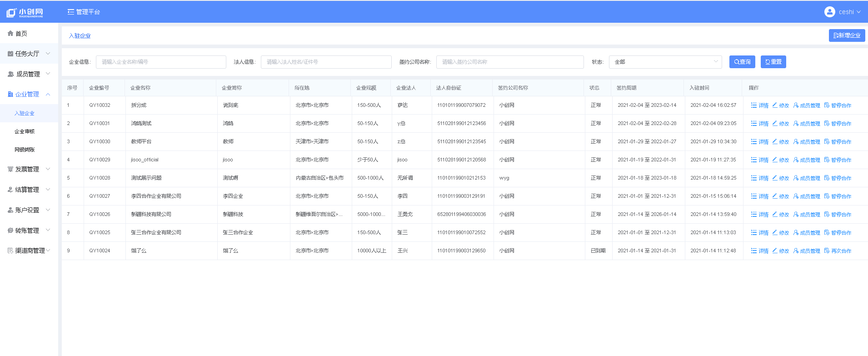Click the 小创网 logo in header
Viewport: 868px width, 356px height.
point(25,12)
